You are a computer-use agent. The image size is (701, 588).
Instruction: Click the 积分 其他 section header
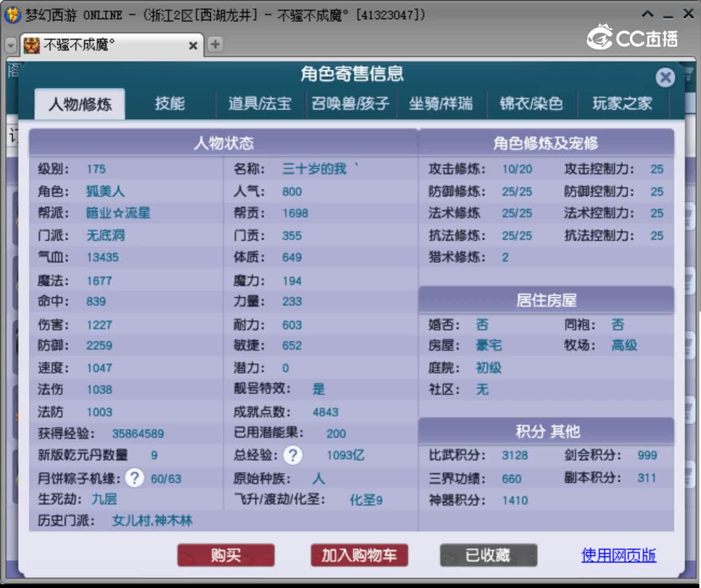[x=546, y=431]
